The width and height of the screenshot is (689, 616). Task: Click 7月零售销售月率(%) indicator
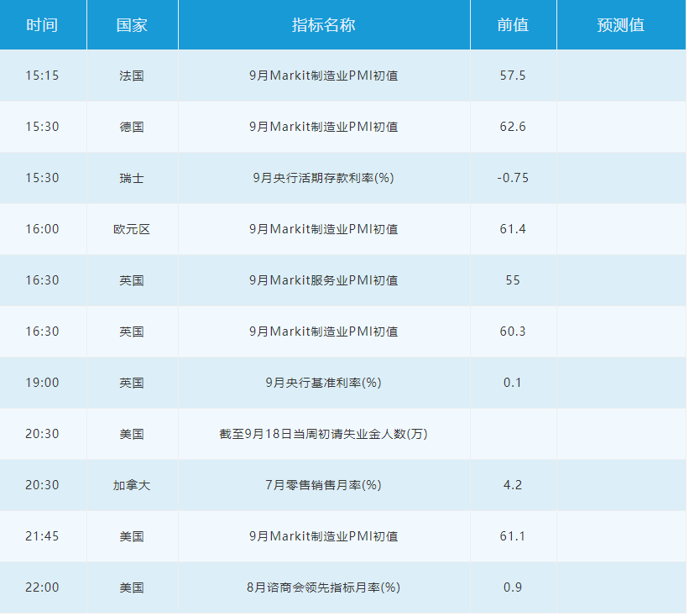[324, 485]
